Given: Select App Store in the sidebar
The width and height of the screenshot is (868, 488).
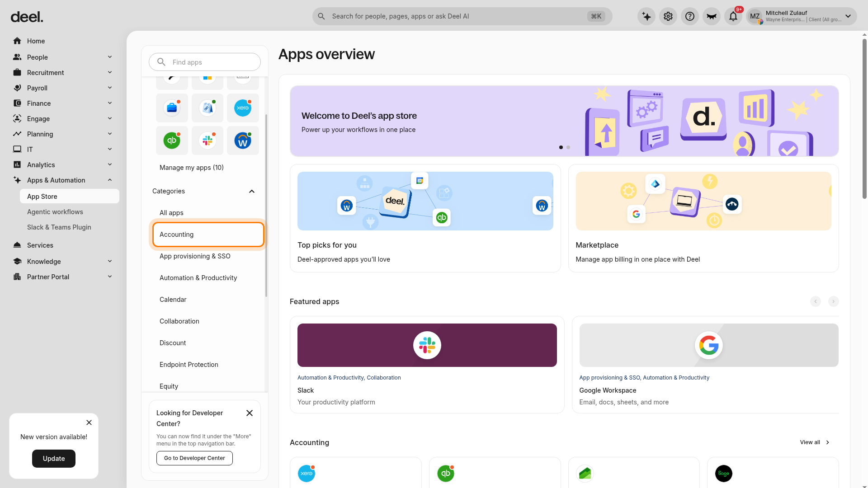Looking at the screenshot, I should (x=70, y=197).
